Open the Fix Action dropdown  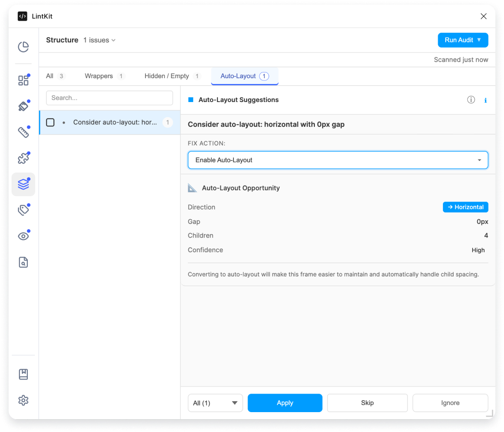click(338, 160)
